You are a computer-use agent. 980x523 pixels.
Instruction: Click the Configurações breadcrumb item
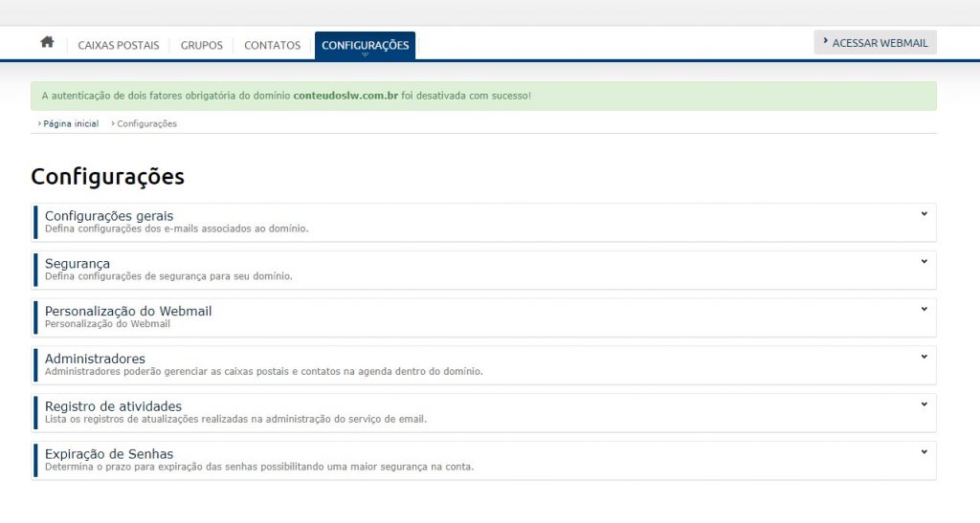[x=146, y=123]
